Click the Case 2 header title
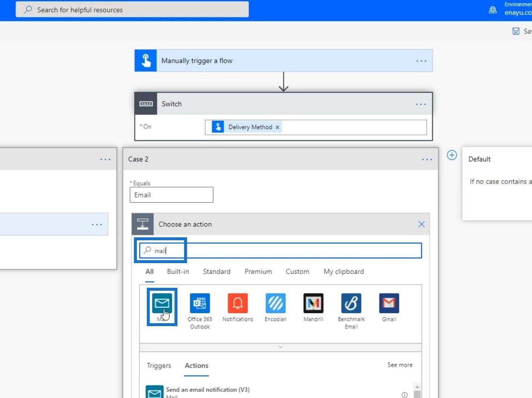The image size is (532, 398). pyautogui.click(x=138, y=159)
